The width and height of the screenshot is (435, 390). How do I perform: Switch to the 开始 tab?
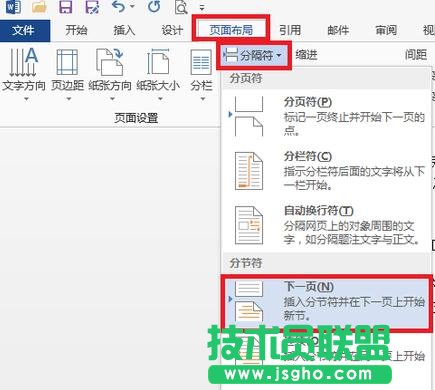pos(76,30)
